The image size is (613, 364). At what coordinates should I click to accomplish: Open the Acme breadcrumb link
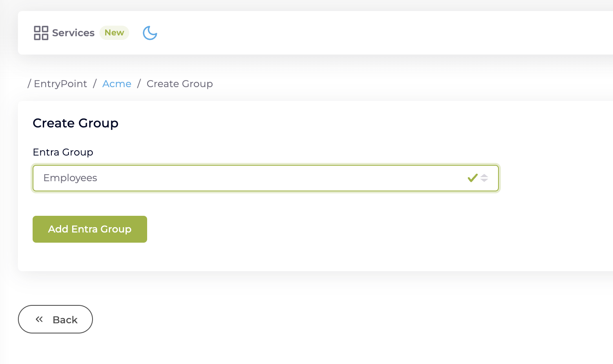point(117,84)
